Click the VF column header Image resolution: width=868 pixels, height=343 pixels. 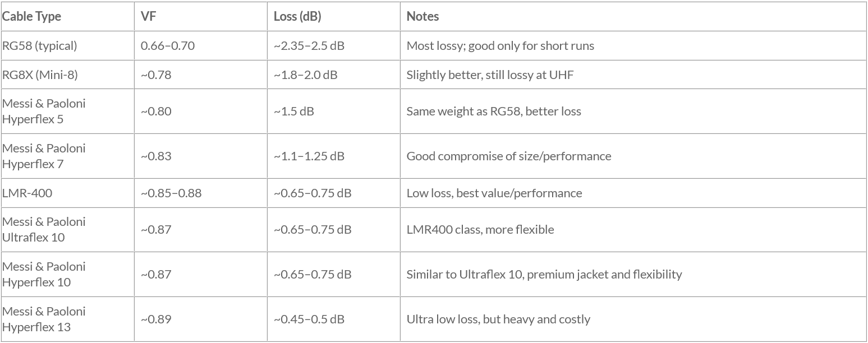(x=149, y=17)
